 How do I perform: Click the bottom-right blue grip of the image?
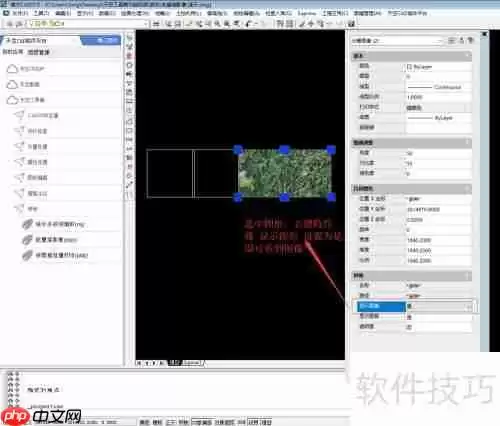(x=331, y=197)
